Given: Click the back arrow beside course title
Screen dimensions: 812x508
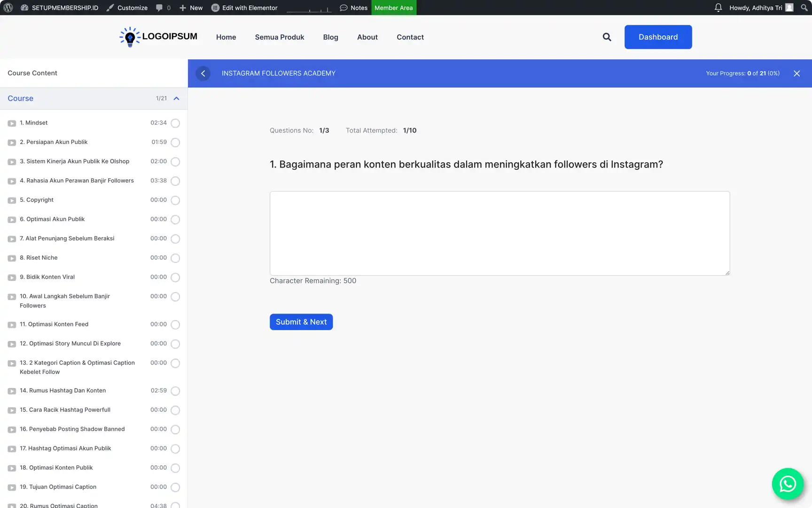Looking at the screenshot, I should click(x=203, y=73).
